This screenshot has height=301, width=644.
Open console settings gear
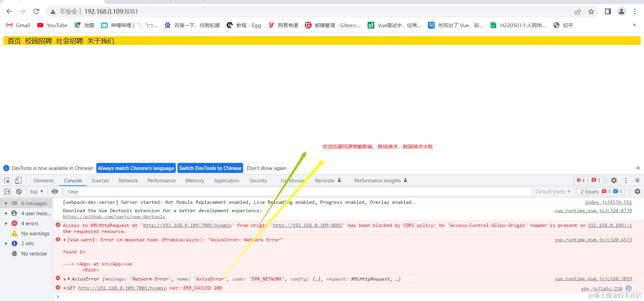click(x=637, y=191)
